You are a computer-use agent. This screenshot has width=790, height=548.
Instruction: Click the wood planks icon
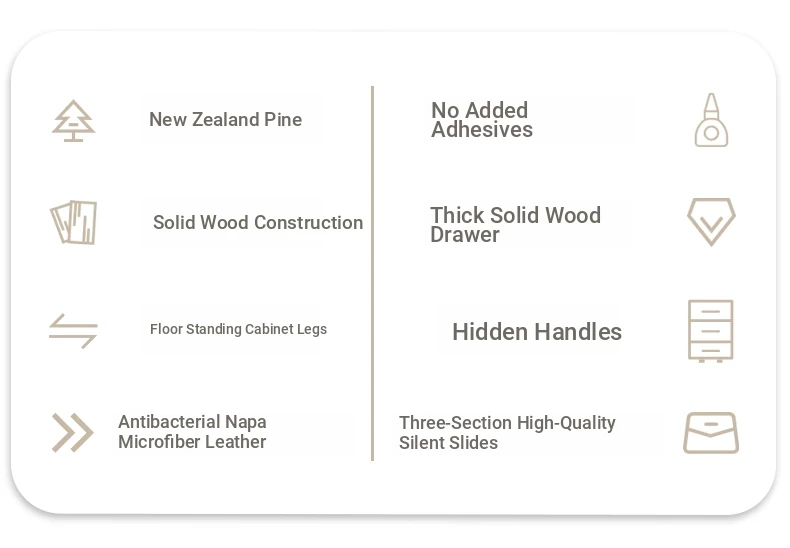(x=74, y=222)
